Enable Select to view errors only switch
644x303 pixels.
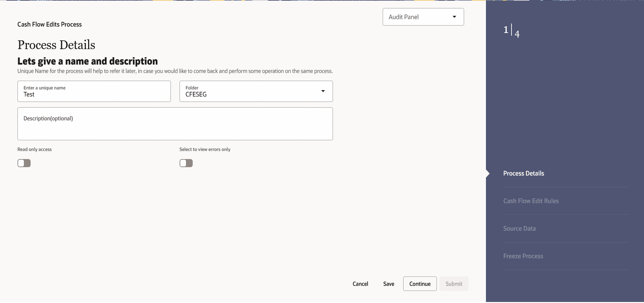186,163
